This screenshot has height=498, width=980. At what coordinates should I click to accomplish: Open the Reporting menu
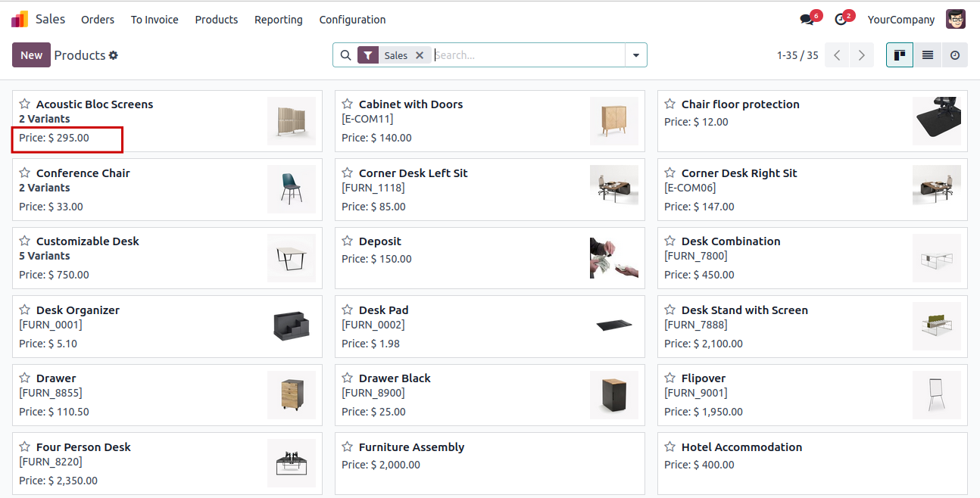click(x=279, y=20)
